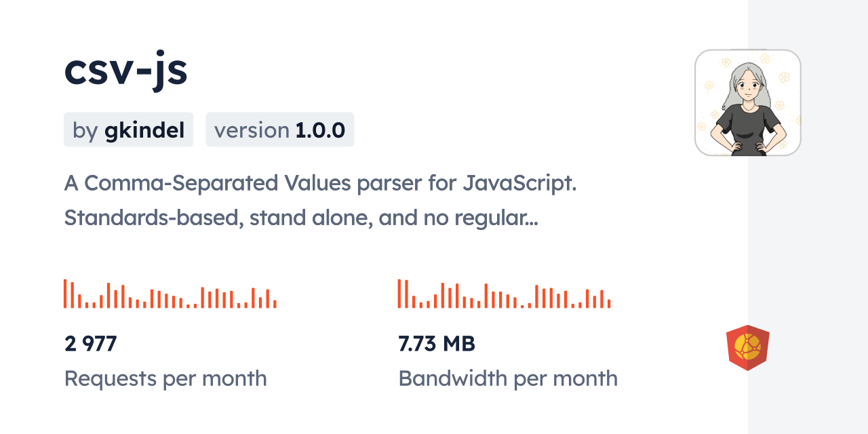The image size is (868, 434).
Task: Click the requests per month bar chart
Action: 170,294
